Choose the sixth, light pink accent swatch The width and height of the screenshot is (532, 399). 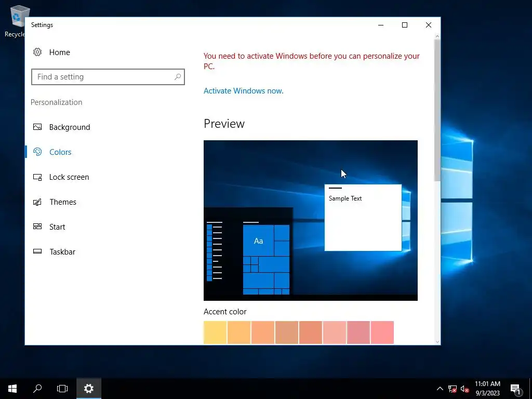335,332
